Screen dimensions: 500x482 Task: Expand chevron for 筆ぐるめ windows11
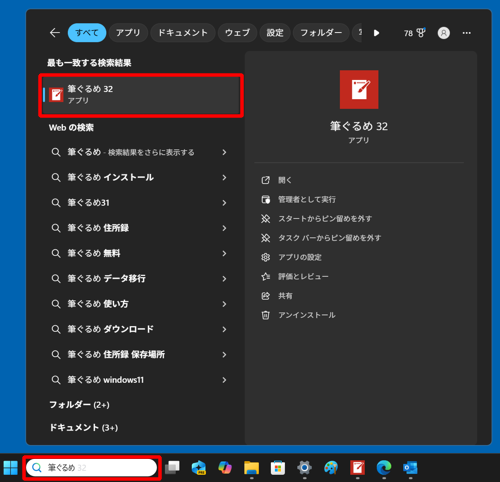pyautogui.click(x=224, y=380)
